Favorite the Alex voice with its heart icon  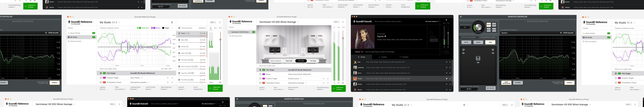(x=447, y=62)
